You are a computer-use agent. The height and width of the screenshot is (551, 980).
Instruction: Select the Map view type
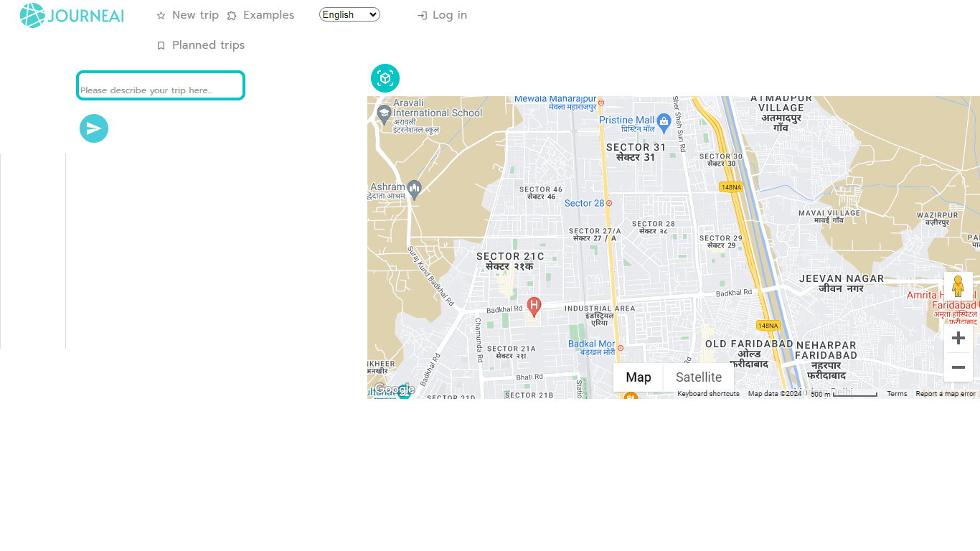point(639,377)
